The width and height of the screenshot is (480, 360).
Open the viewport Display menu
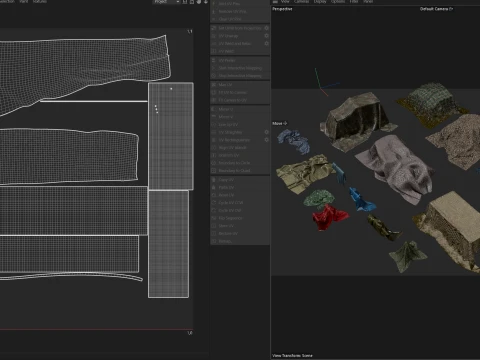320,2
